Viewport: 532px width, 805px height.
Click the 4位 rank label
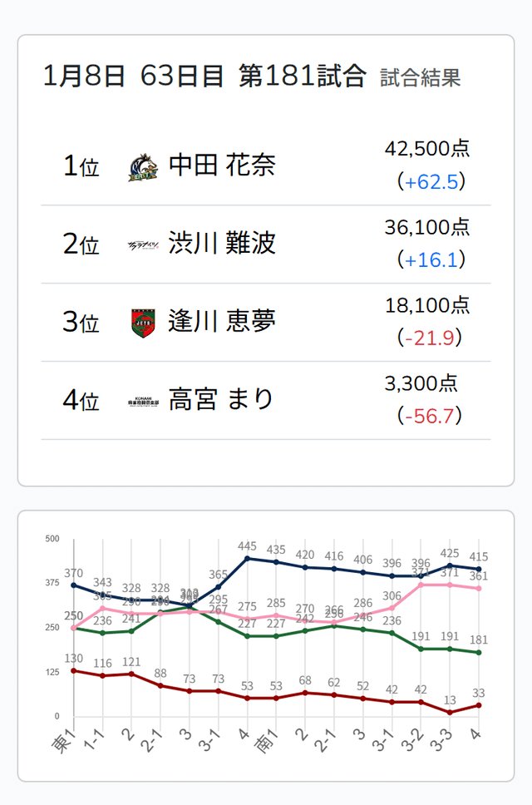[x=81, y=400]
